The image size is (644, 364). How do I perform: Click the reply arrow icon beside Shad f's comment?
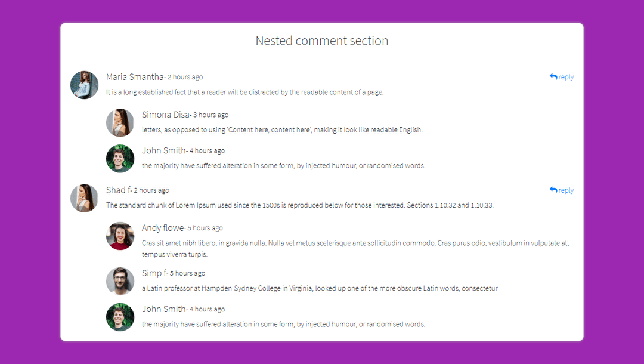[x=553, y=190]
